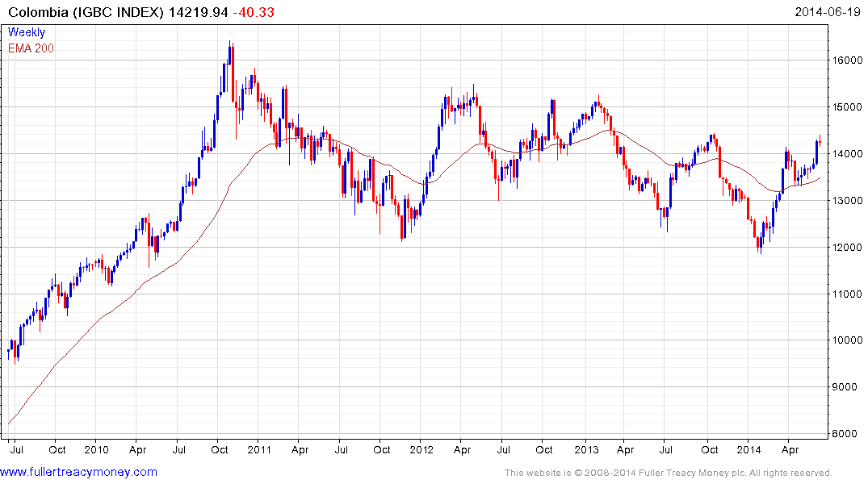
Task: Click the 2013 x-axis label
Action: (586, 449)
